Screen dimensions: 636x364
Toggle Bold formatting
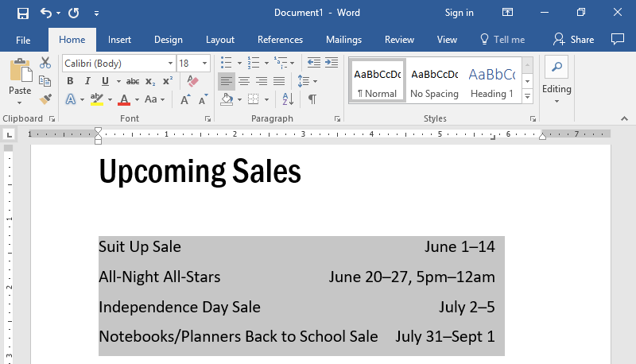click(70, 81)
